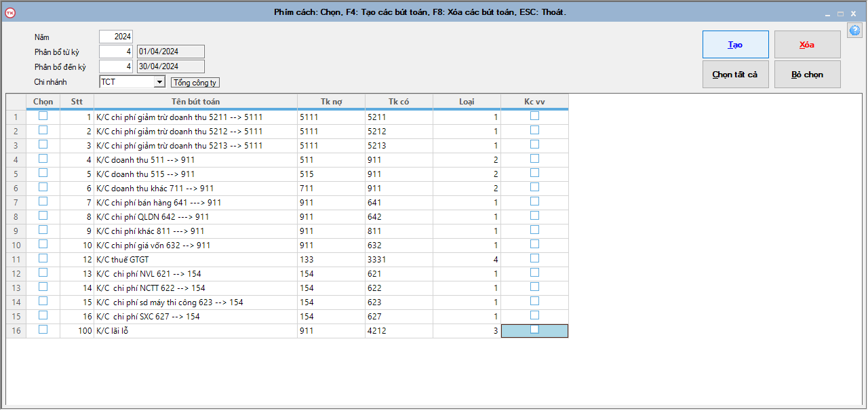Click the Năm input field showing 2024

pyautogui.click(x=116, y=37)
